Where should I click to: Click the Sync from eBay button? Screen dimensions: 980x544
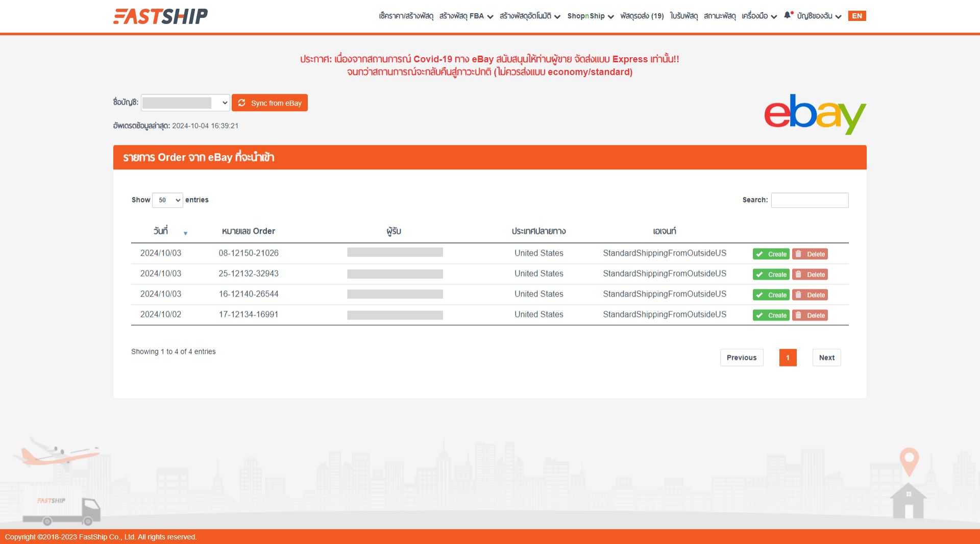[x=269, y=103]
